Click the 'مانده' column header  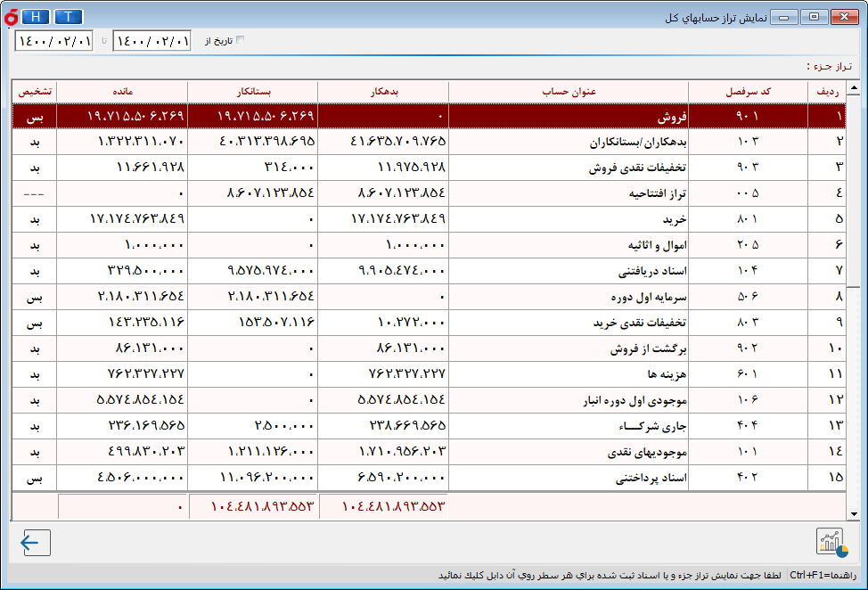pyautogui.click(x=123, y=92)
